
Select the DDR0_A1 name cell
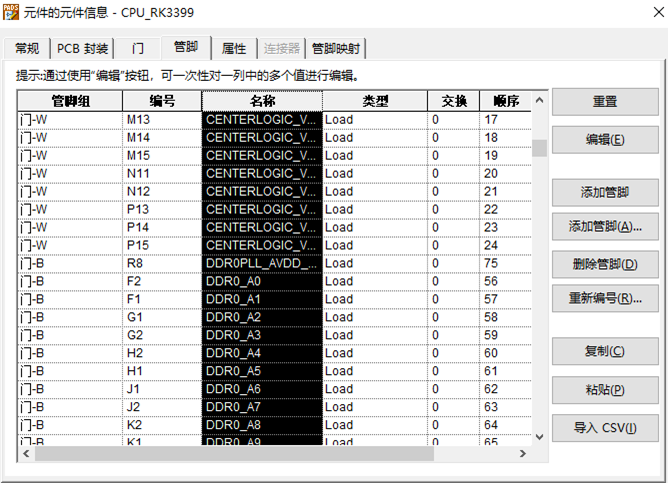pyautogui.click(x=262, y=299)
